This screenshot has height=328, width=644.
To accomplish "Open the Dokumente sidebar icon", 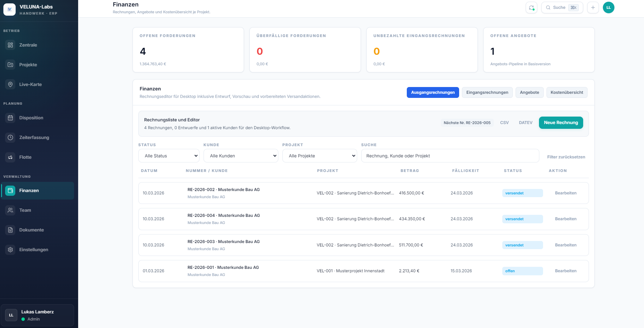I will (x=10, y=230).
